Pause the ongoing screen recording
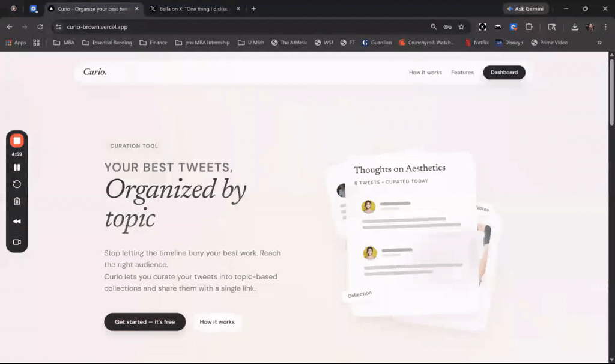This screenshot has height=364, width=615. point(17,167)
